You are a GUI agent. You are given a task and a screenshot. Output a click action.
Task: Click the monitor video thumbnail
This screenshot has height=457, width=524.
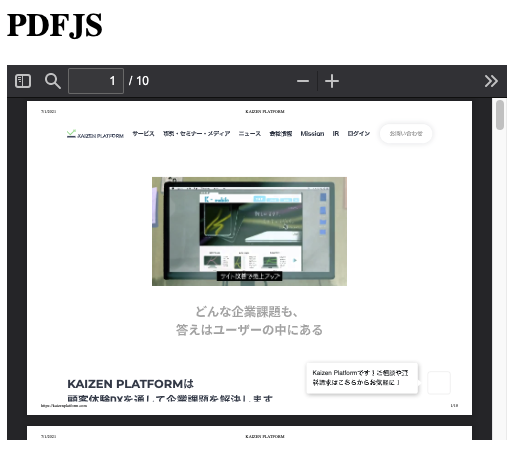(x=249, y=231)
